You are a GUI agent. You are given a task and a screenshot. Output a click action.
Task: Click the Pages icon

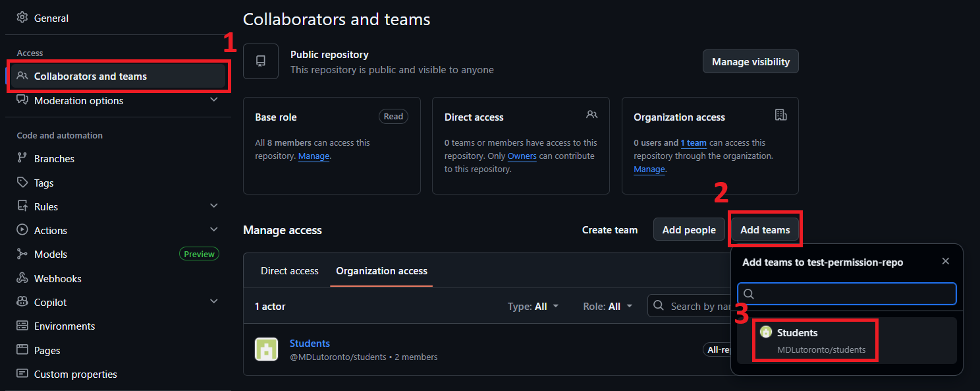(20, 349)
